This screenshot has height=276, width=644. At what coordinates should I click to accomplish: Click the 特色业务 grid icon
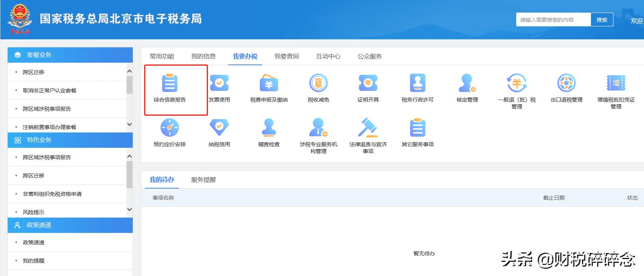coord(18,140)
